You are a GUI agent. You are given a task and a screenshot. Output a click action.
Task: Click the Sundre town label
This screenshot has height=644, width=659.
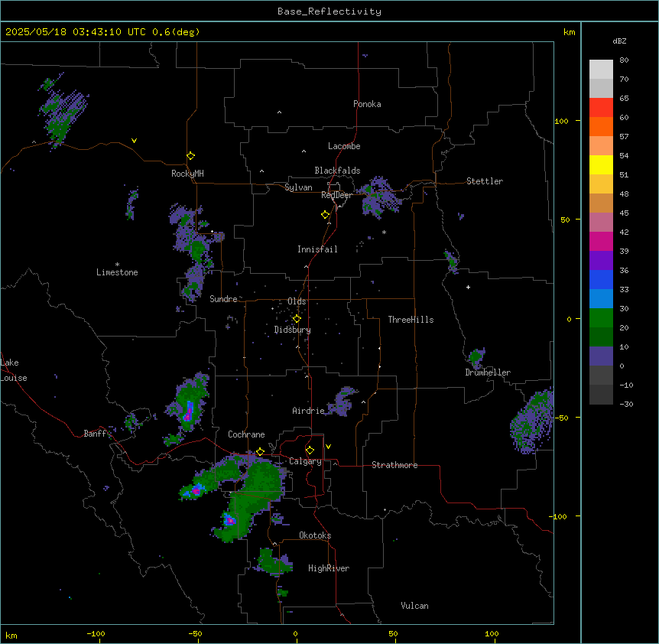click(x=223, y=299)
